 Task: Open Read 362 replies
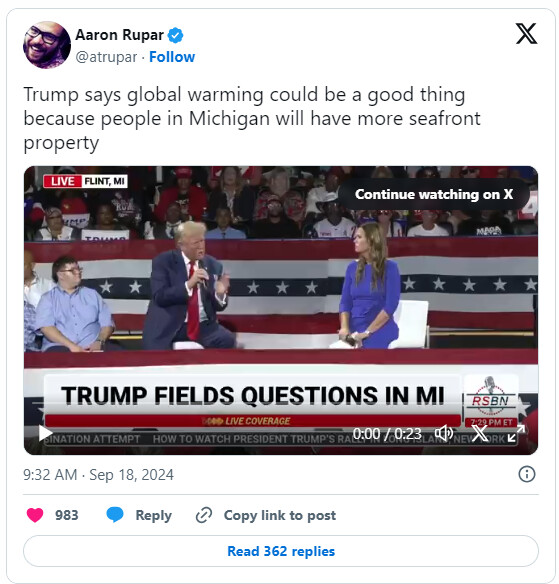(x=281, y=551)
